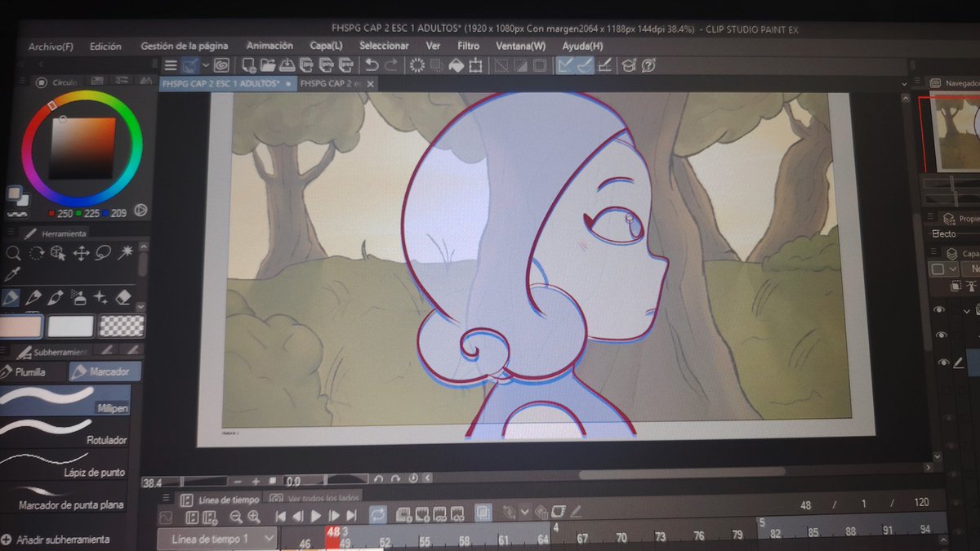Select the Zoom magnifier tool
This screenshot has height=551, width=980.
(x=12, y=254)
